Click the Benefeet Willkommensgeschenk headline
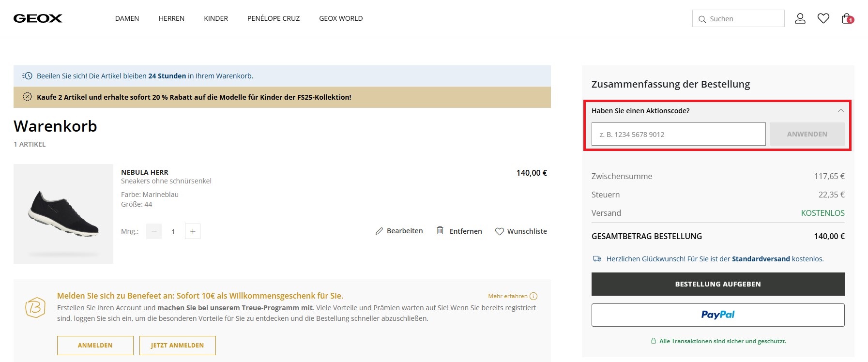This screenshot has width=868, height=362. (x=200, y=296)
